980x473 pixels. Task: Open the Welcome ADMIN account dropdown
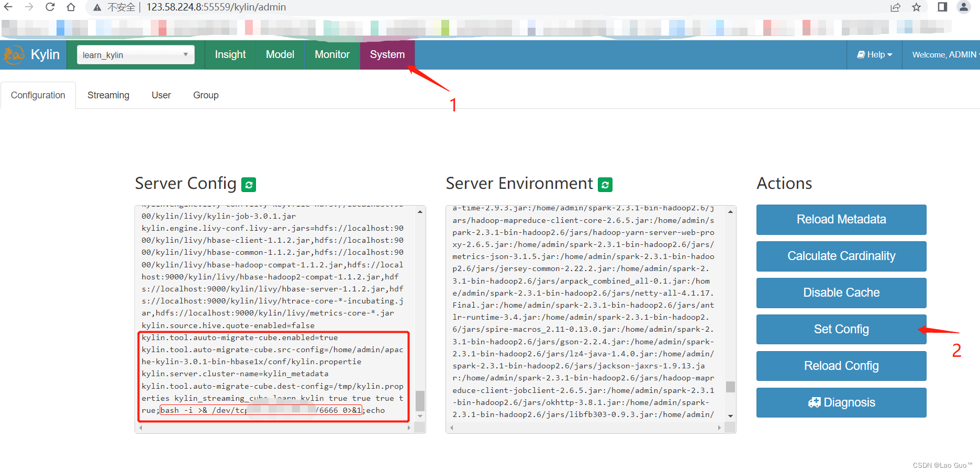coord(944,54)
